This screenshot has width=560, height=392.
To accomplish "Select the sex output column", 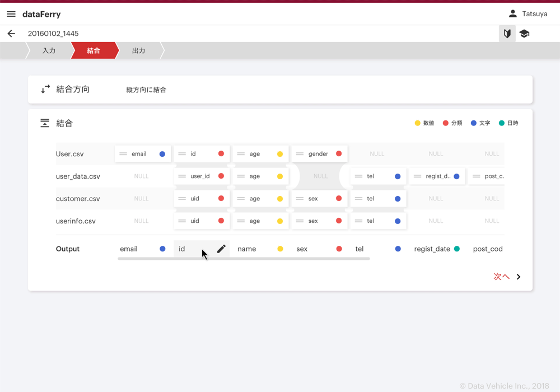I will point(319,249).
